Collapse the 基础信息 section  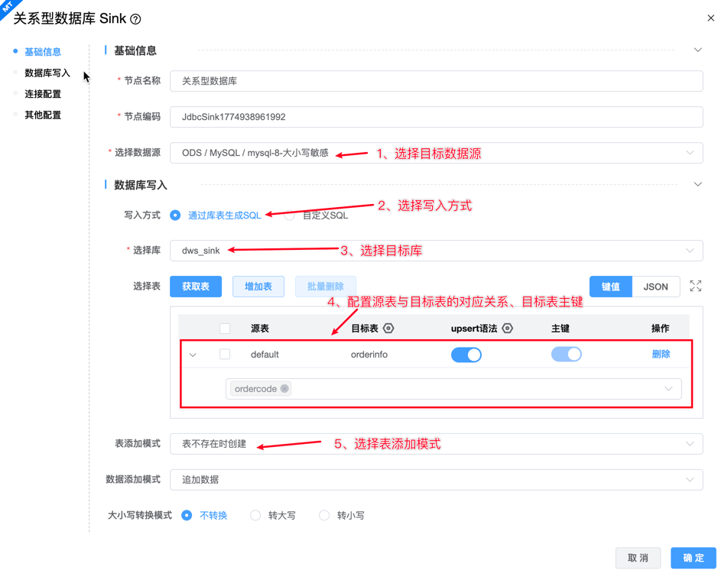[697, 50]
